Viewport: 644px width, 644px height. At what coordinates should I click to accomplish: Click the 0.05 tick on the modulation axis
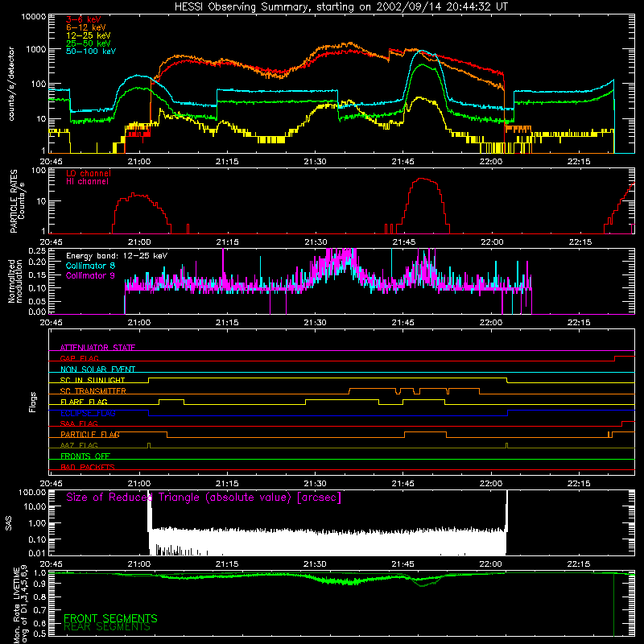pyautogui.click(x=37, y=301)
